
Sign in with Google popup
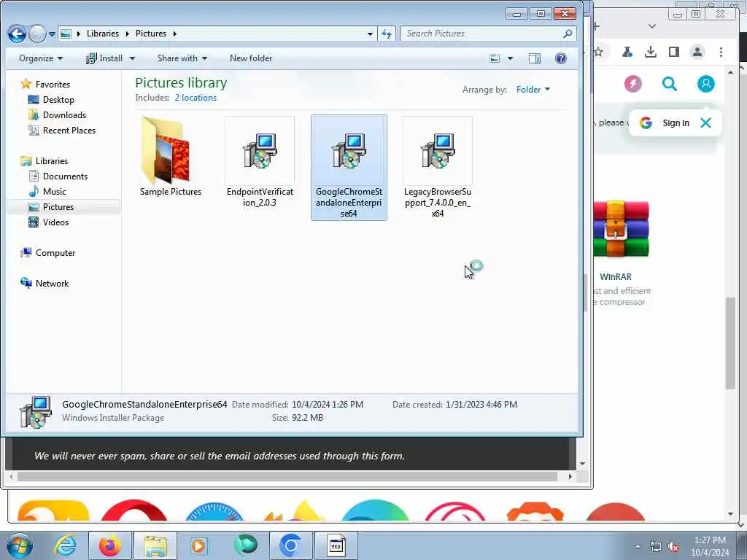(x=664, y=122)
